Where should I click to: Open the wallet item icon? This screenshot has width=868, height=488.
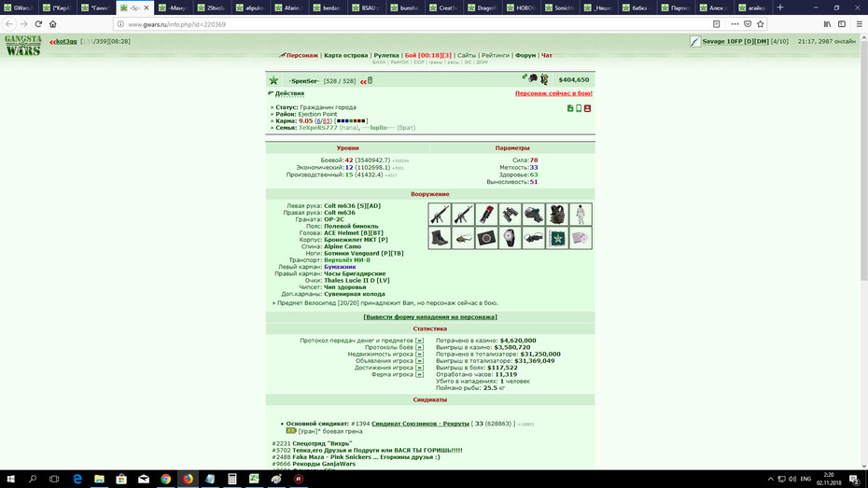(x=486, y=238)
